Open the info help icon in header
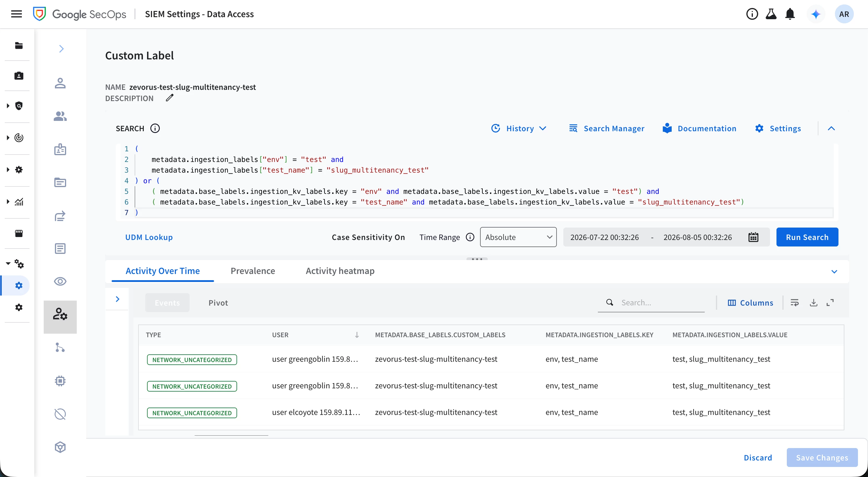The height and width of the screenshot is (477, 868). tap(752, 14)
